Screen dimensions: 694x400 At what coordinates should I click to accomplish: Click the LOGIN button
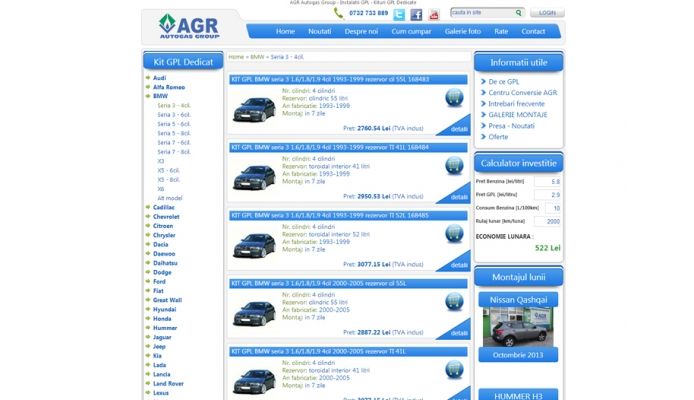(547, 13)
